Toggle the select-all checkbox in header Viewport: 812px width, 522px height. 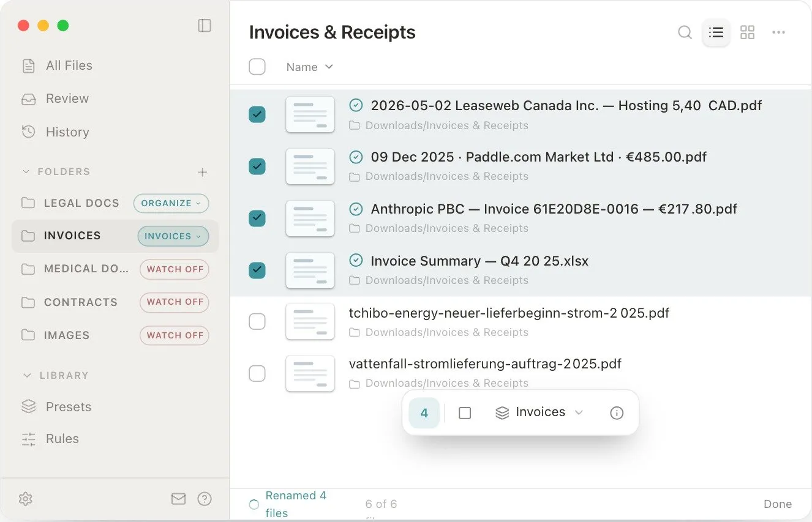pyautogui.click(x=257, y=67)
